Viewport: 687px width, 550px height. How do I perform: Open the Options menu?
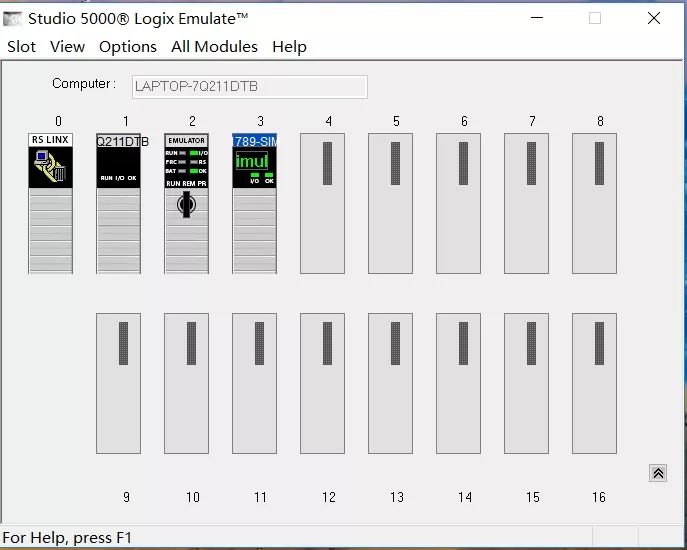(x=127, y=46)
